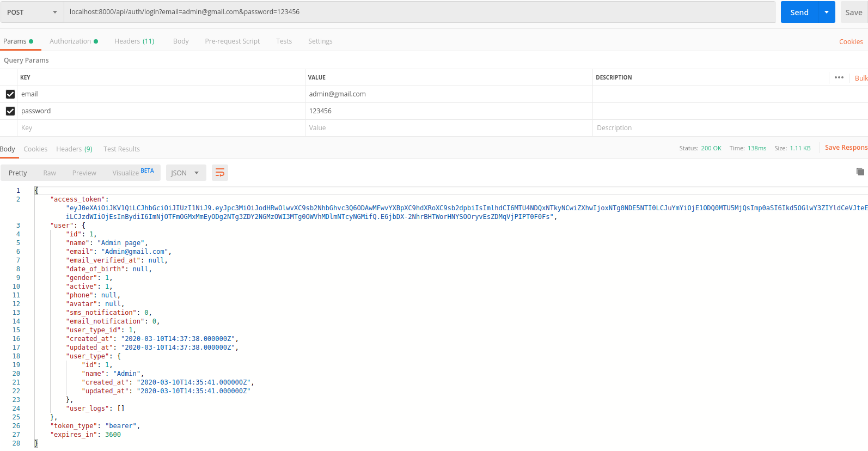Open the POST method dropdown
The width and height of the screenshot is (868, 451).
pos(32,12)
